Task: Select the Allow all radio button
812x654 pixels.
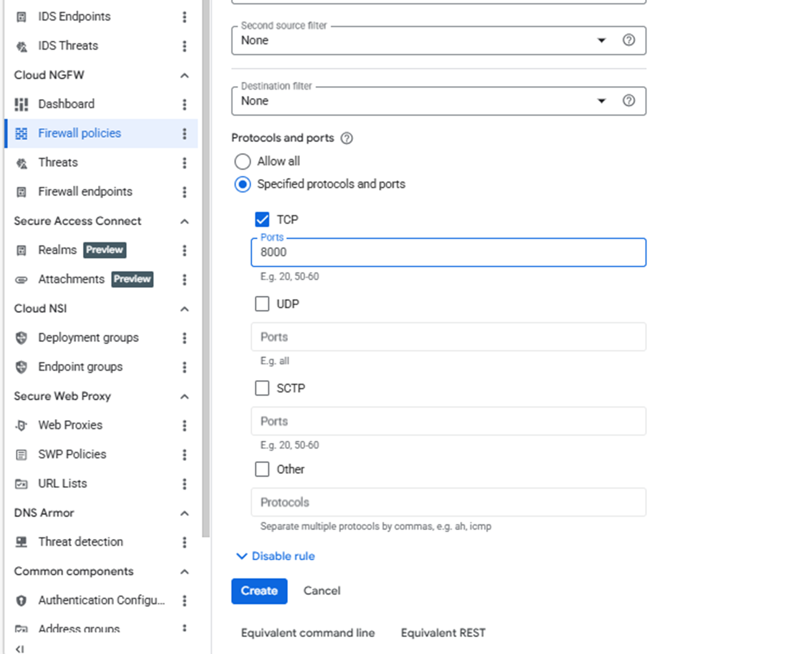Action: (243, 161)
